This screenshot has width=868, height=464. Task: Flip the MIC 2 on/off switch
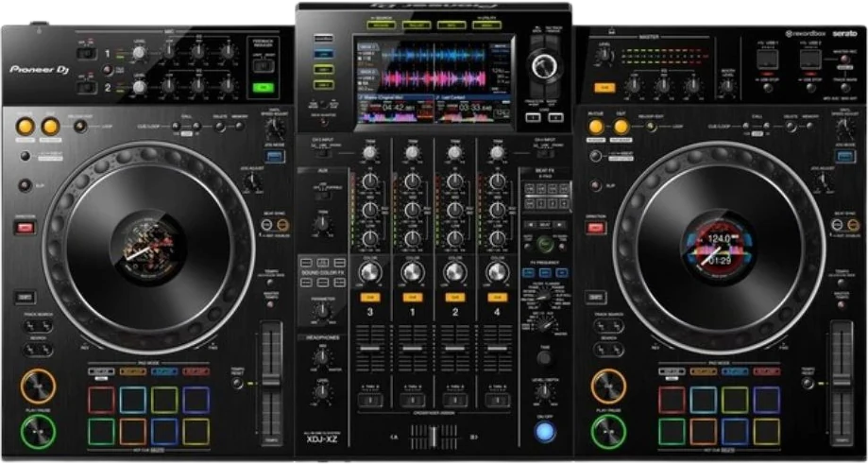[x=86, y=88]
